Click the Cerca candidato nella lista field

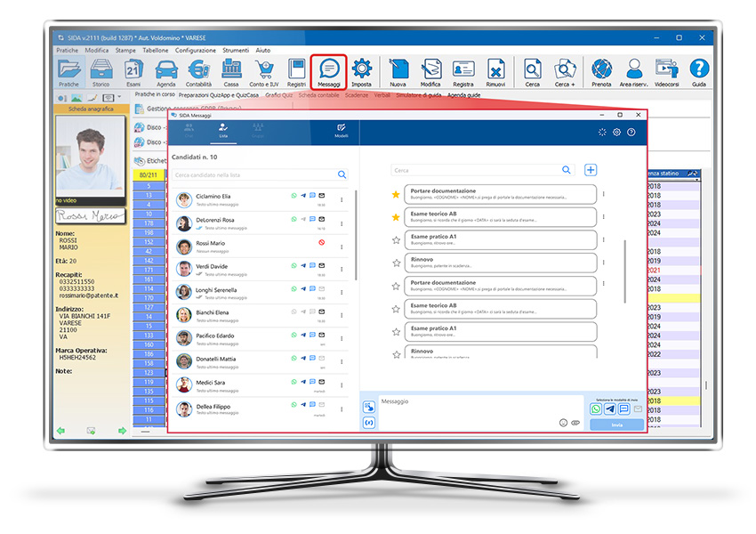coord(253,175)
